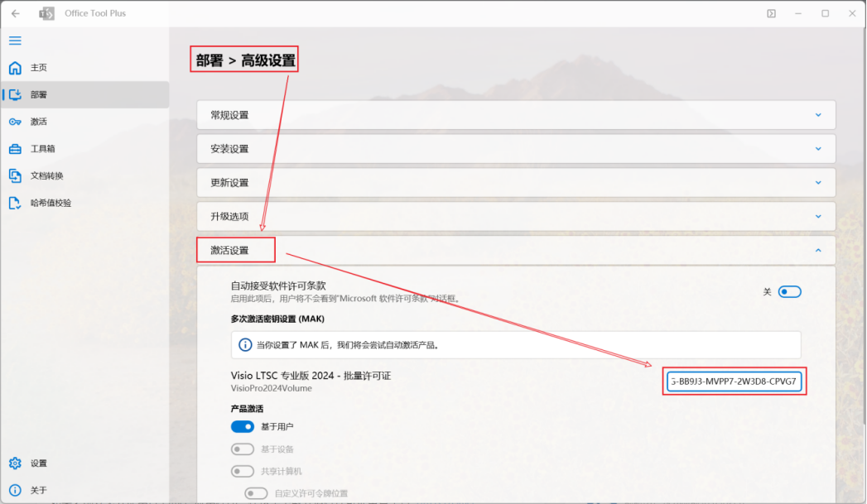Click the hash check icon beside 哈希值校验
Screen dimensions: 867x504
tap(15, 203)
